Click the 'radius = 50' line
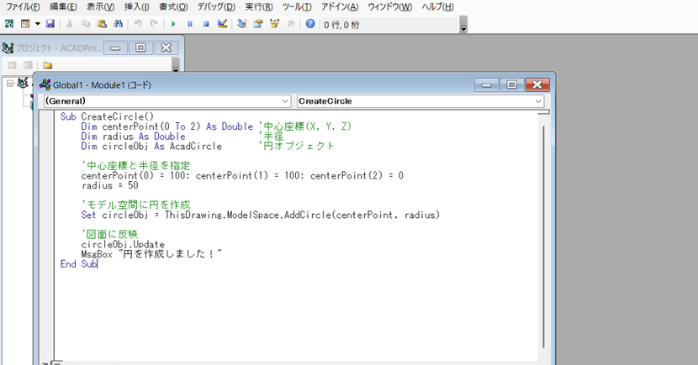This screenshot has height=365, width=698. (x=110, y=185)
